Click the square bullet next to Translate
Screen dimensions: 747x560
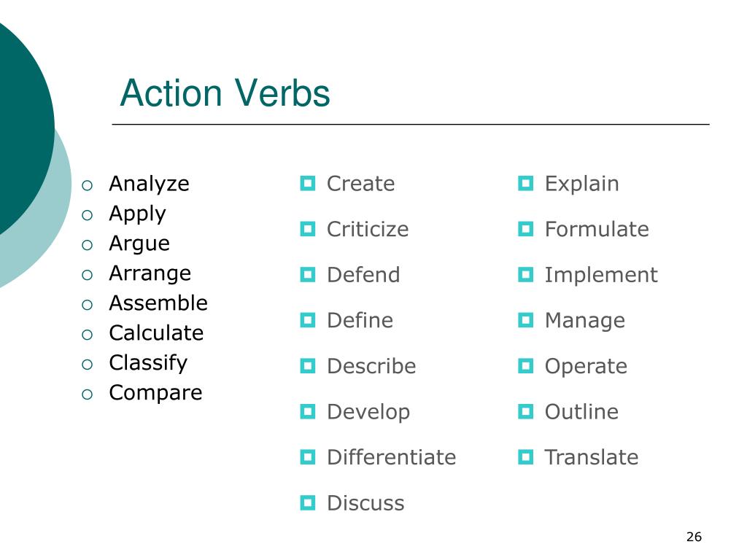[525, 457]
